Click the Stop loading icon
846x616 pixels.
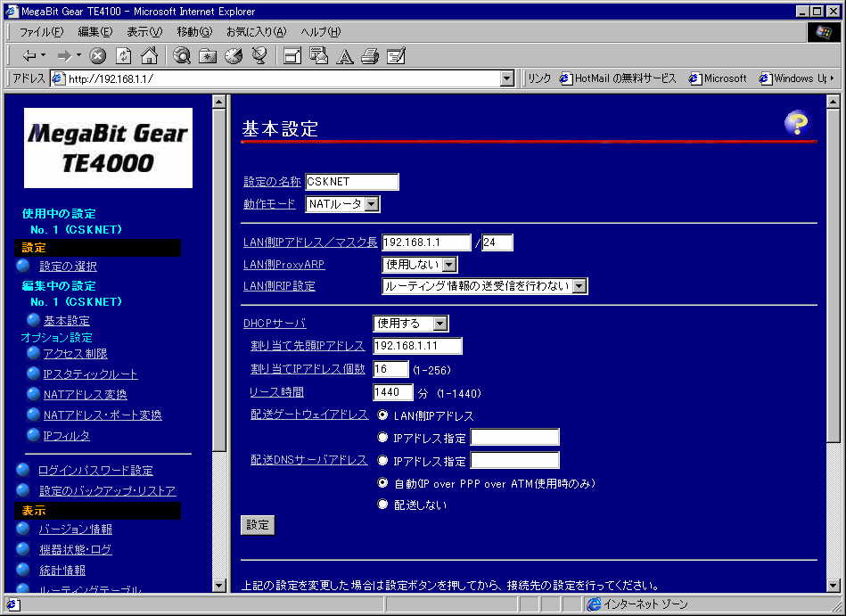point(98,55)
